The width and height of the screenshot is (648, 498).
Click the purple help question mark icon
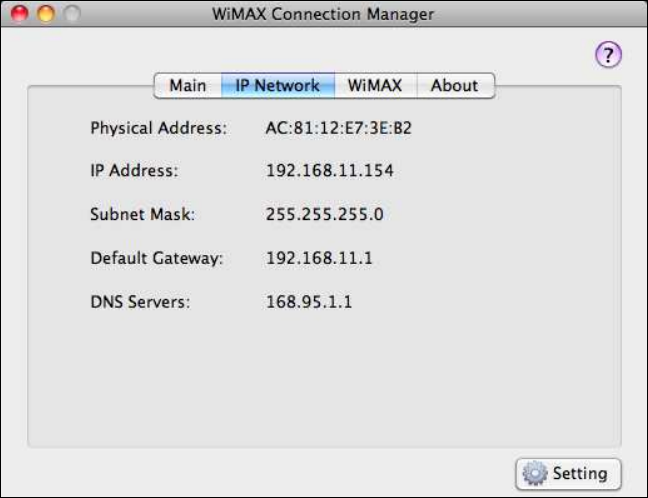[609, 55]
